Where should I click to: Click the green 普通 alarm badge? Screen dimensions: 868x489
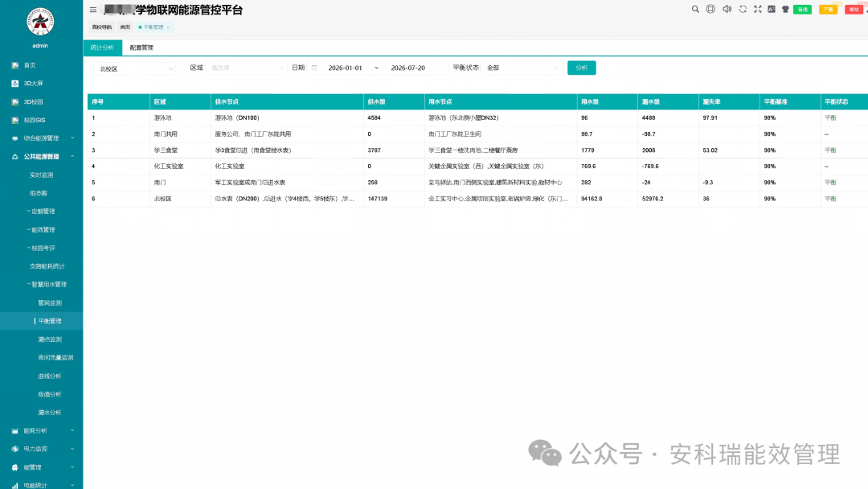(803, 10)
